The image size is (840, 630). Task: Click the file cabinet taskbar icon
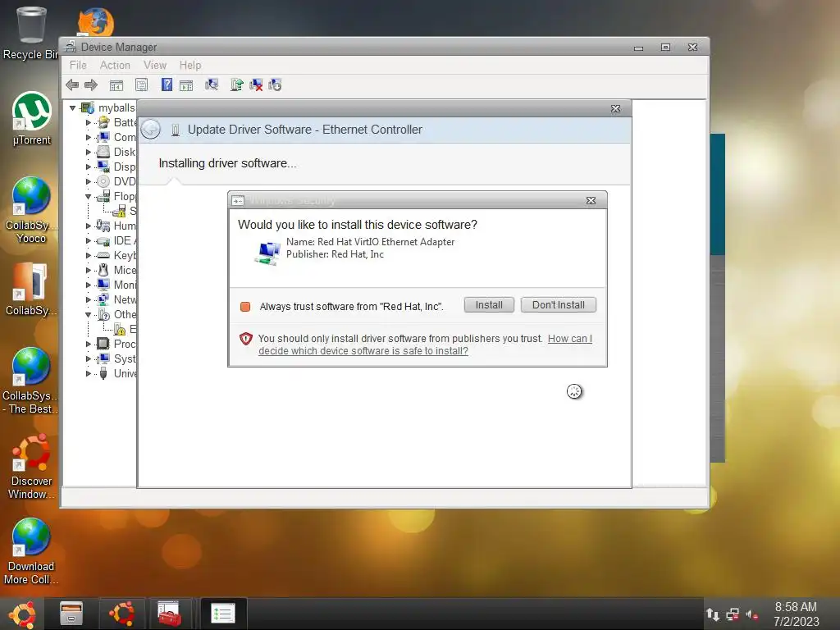71,614
